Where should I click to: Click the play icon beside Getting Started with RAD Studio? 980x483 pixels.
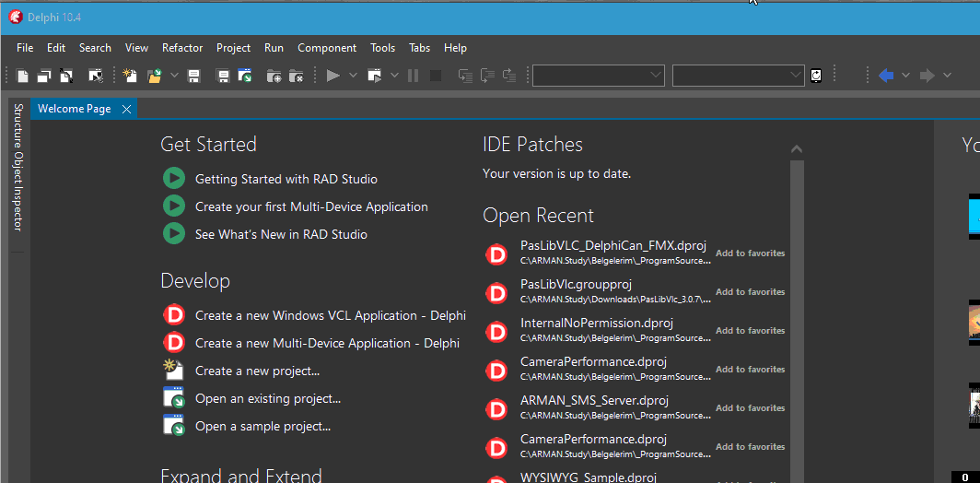point(174,178)
